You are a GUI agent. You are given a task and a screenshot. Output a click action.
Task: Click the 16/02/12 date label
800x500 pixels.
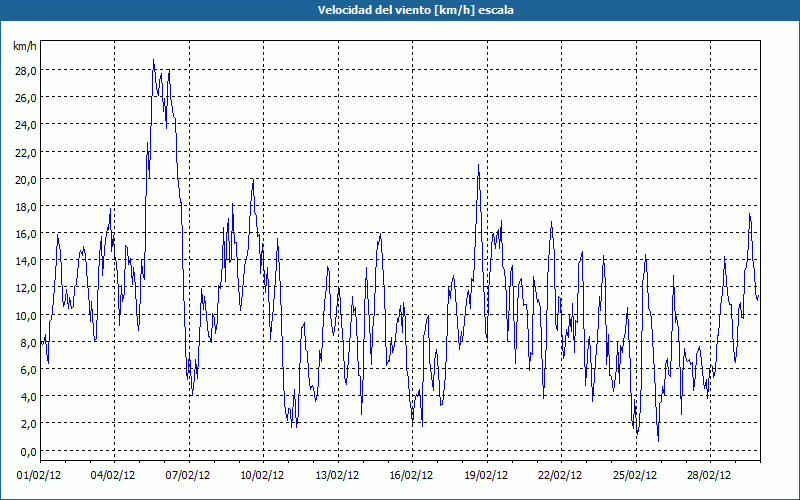411,475
